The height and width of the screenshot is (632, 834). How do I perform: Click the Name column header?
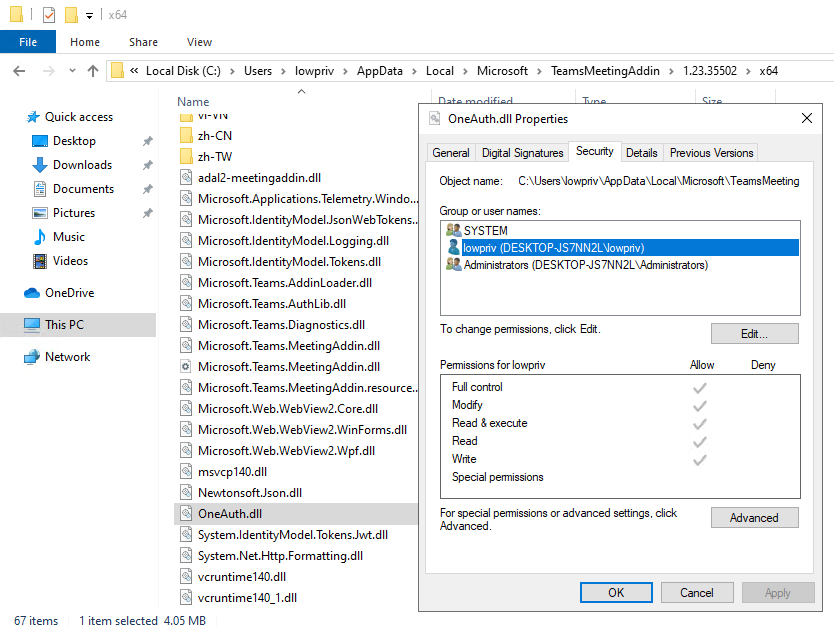point(193,102)
